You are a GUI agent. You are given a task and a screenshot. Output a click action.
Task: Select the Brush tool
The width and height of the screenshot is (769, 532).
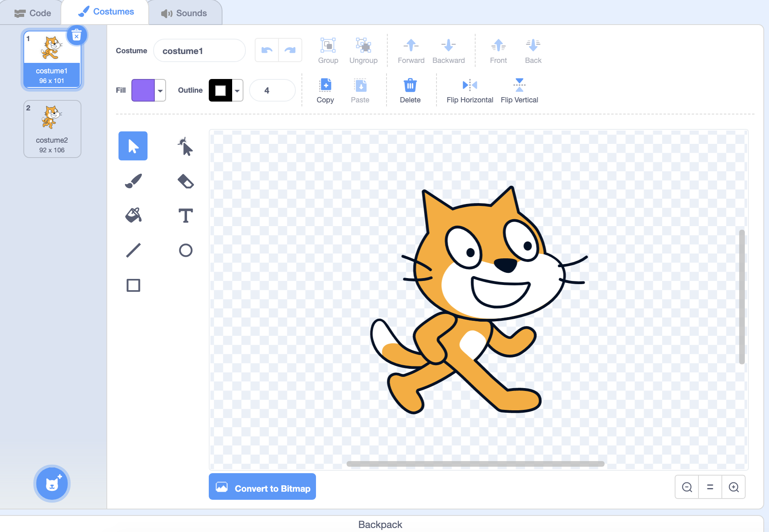[x=133, y=180]
